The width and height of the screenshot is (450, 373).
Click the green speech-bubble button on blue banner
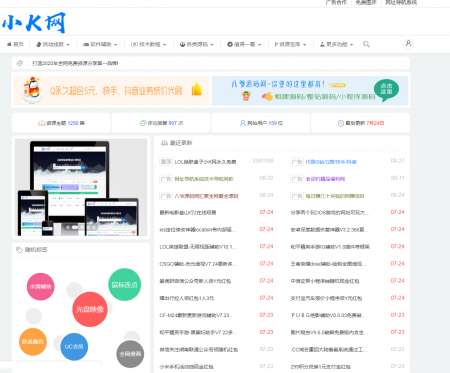pos(386,90)
